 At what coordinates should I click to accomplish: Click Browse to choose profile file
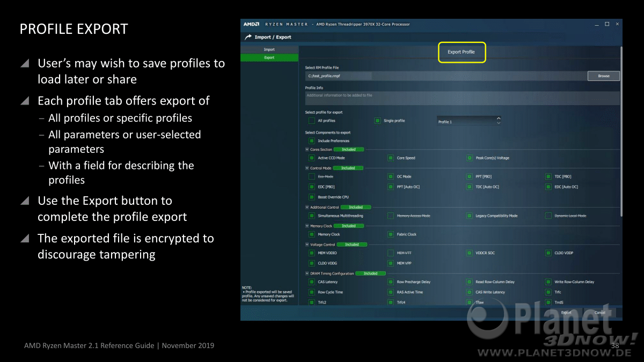click(x=604, y=76)
